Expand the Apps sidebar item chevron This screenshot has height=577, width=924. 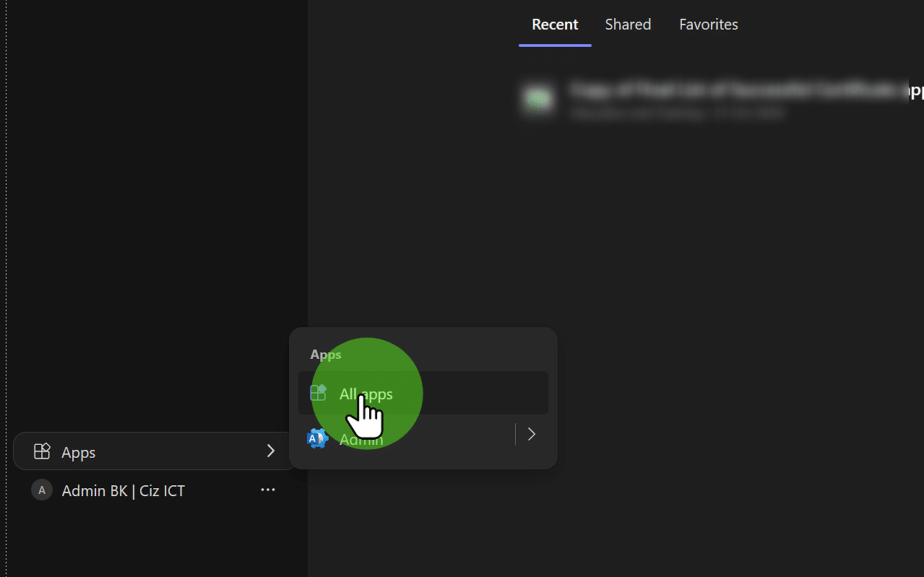point(270,451)
